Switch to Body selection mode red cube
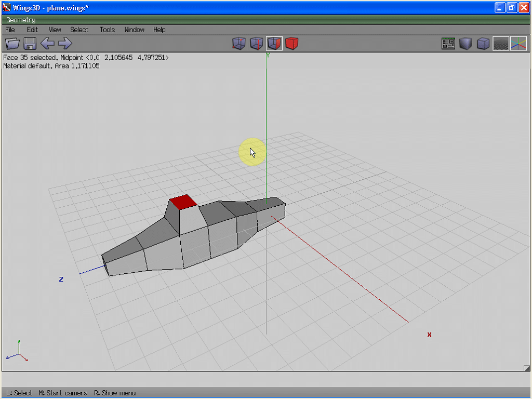This screenshot has height=399, width=532. click(292, 44)
